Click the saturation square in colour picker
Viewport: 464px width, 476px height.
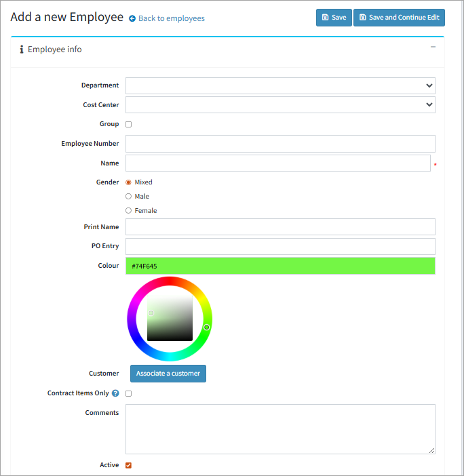coord(170,318)
